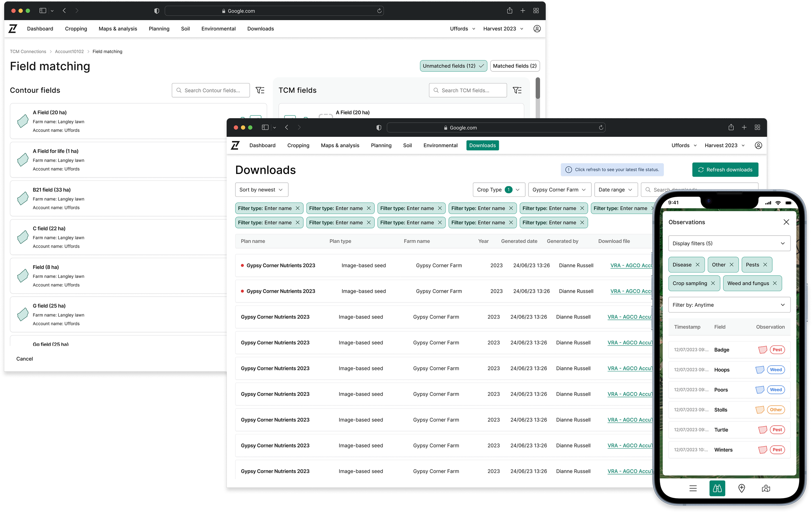Open TCM fields filter icon
This screenshot has width=812, height=513.
517,90
